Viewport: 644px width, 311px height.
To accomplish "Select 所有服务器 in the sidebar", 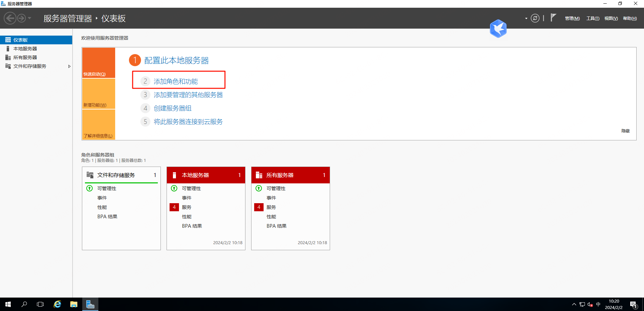I will (x=25, y=57).
